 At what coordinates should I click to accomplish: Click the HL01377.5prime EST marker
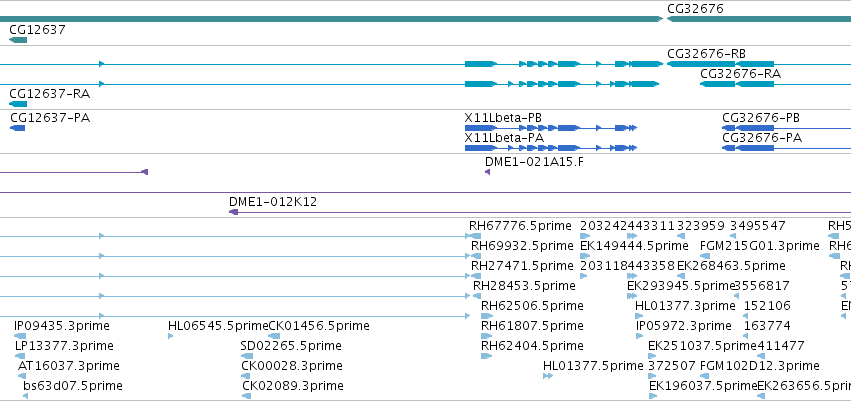click(x=548, y=376)
